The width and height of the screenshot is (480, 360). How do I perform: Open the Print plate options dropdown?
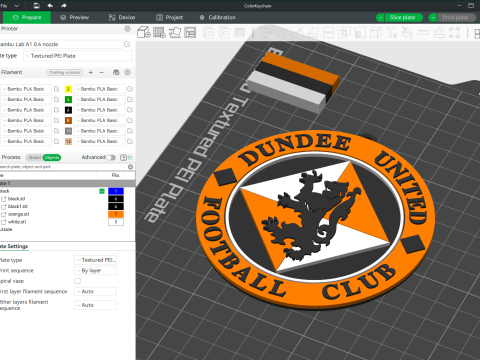(x=433, y=17)
